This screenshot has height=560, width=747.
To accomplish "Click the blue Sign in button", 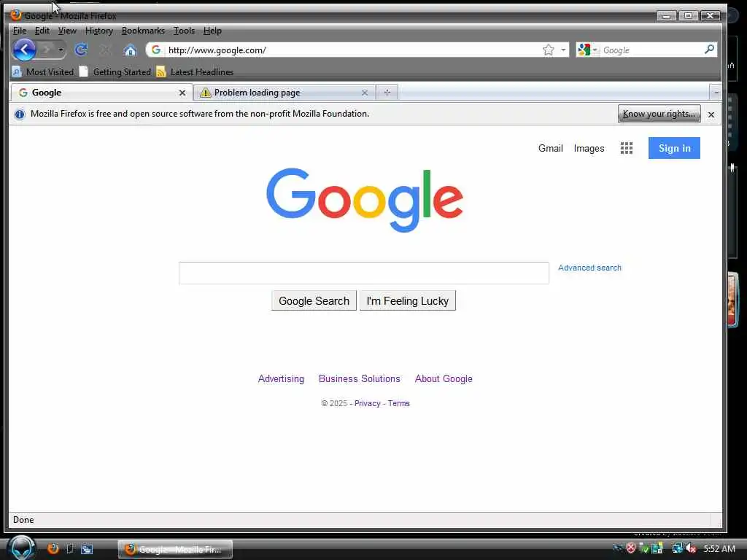I will (x=674, y=148).
